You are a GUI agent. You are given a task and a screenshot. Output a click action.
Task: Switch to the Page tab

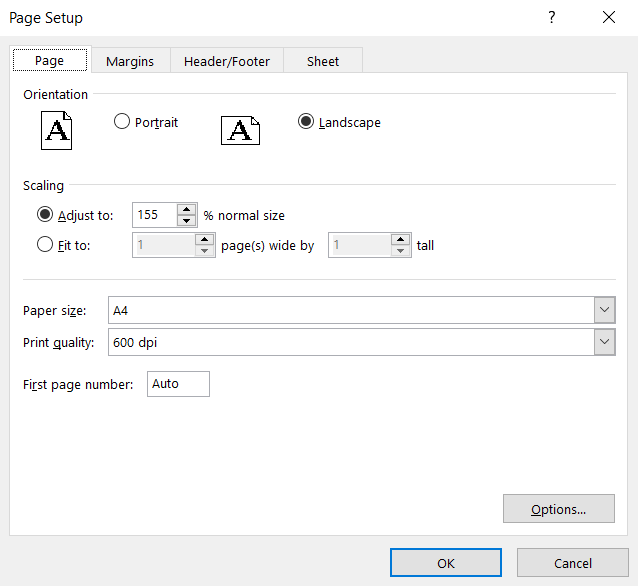[50, 60]
